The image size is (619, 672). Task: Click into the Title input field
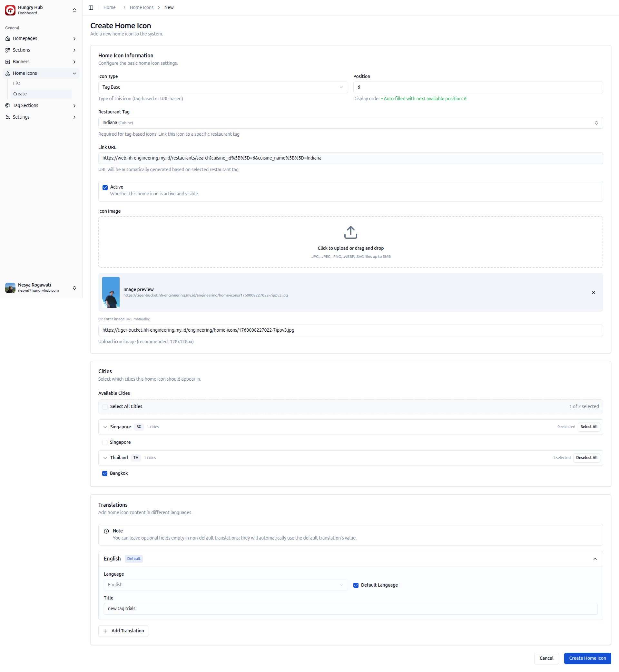click(x=350, y=609)
